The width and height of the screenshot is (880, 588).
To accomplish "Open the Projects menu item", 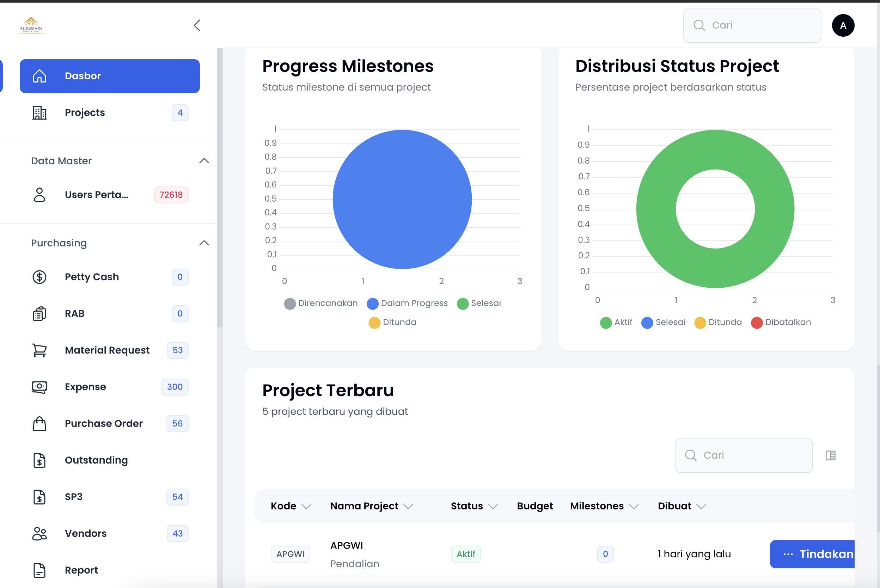I will click(85, 112).
